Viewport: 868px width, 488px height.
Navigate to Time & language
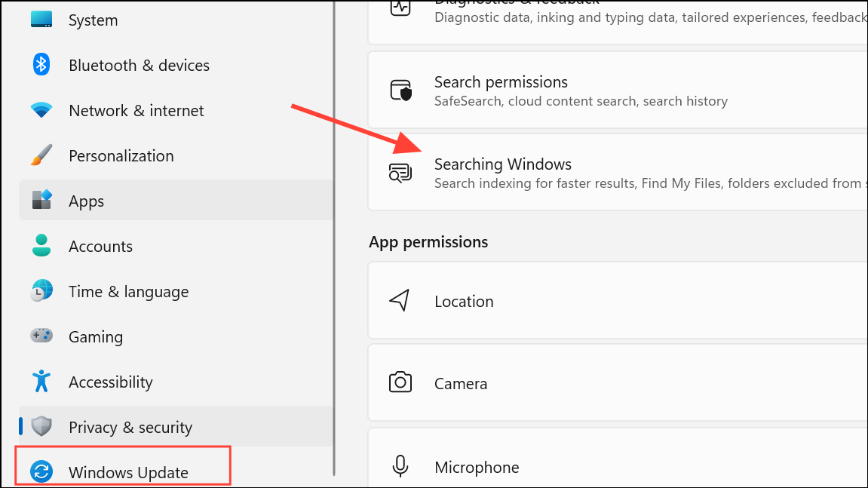pyautogui.click(x=176, y=291)
